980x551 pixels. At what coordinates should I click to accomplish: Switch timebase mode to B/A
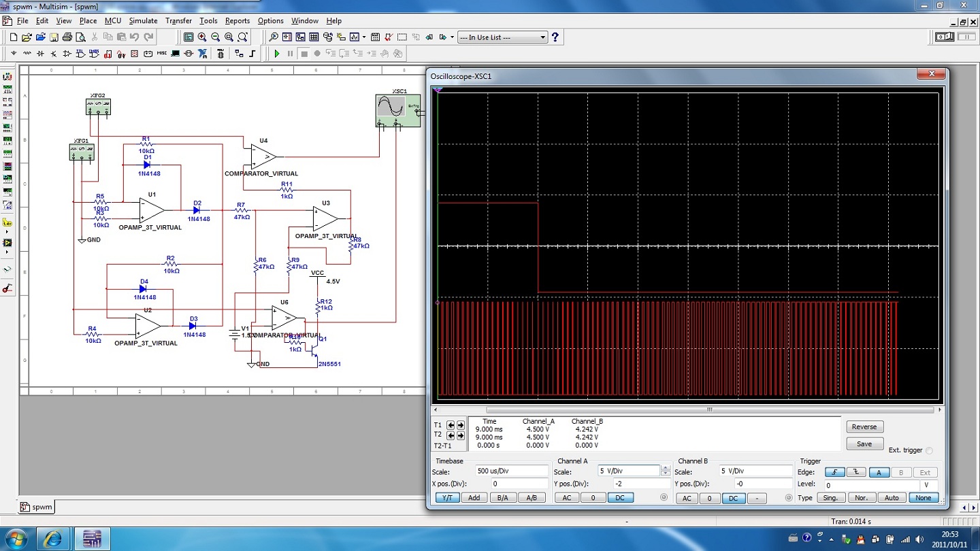click(x=502, y=498)
